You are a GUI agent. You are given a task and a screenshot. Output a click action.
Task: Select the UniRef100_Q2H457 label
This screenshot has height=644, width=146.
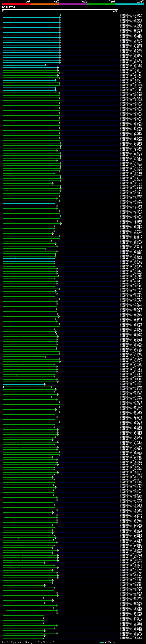[131, 497]
